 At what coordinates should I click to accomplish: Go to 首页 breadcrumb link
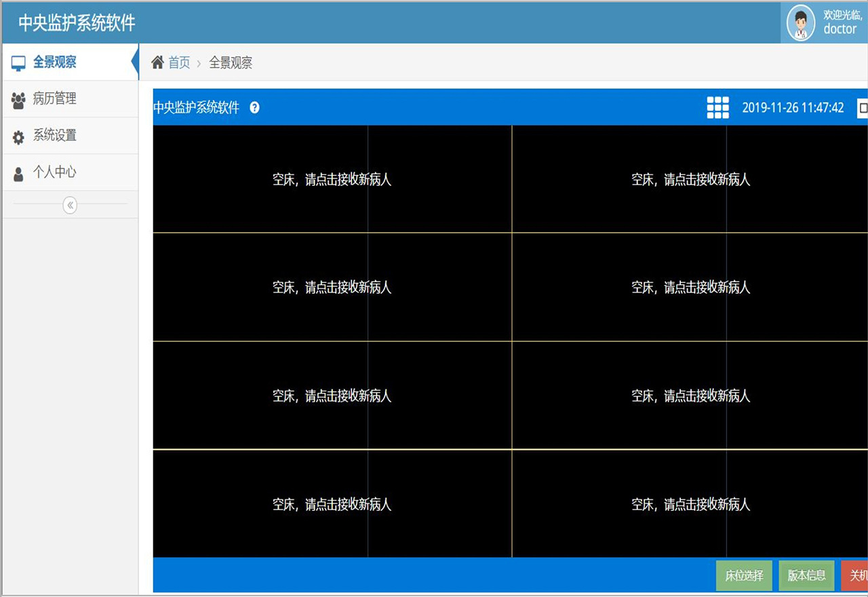pyautogui.click(x=179, y=63)
